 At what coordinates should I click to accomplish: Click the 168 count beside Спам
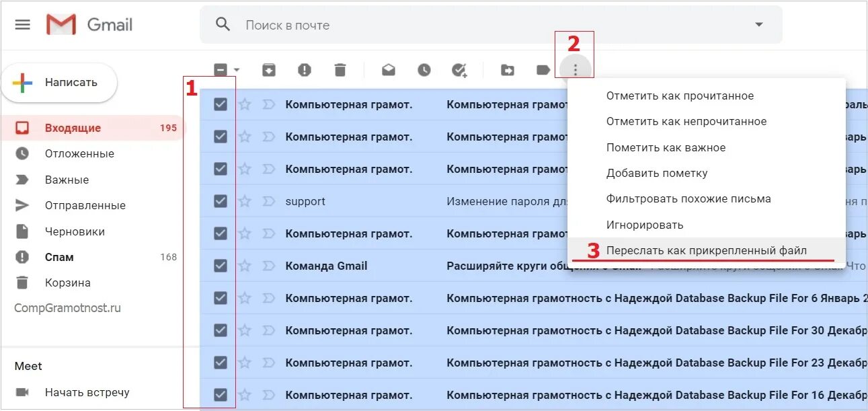(169, 257)
